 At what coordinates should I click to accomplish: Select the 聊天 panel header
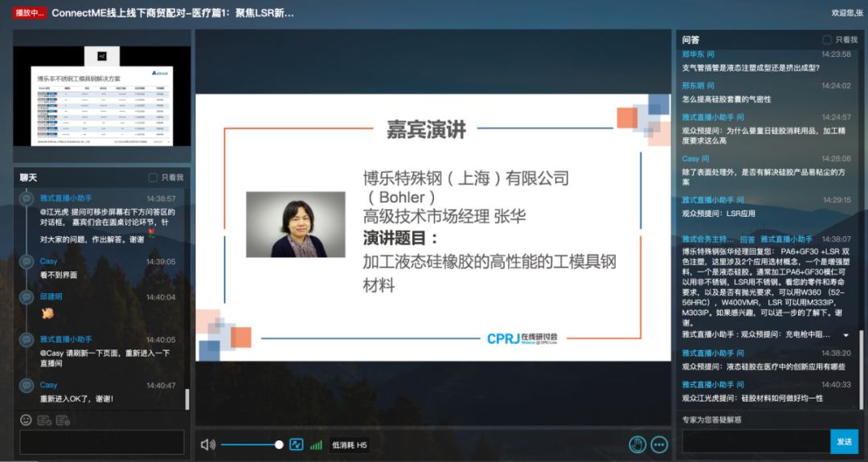[x=28, y=178]
